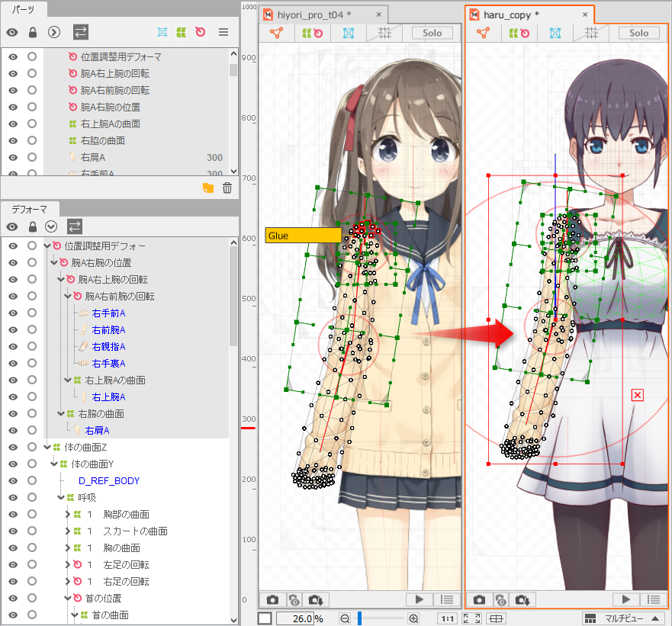The image size is (672, 626).
Task: Toggle rotation deformer filter icon in parts panel
Action: tap(200, 32)
